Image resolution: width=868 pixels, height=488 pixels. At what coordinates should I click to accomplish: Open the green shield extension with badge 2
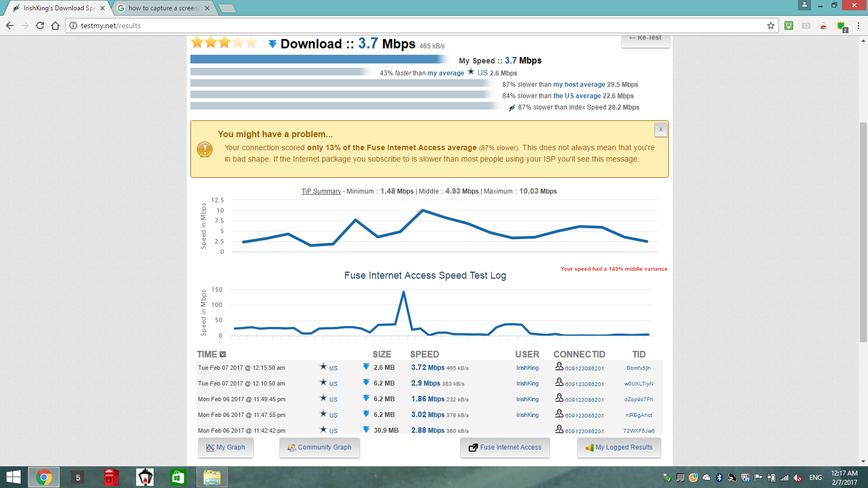842,26
